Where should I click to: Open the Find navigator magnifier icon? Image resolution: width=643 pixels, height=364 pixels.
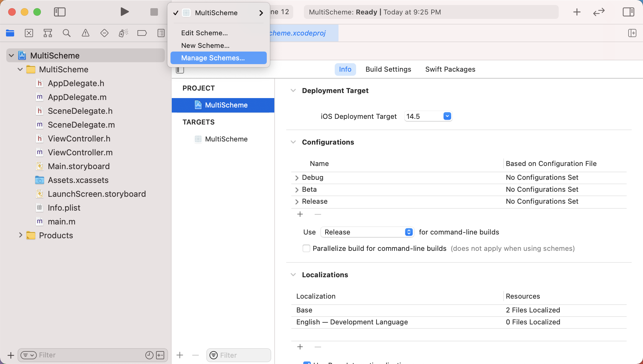[x=66, y=33]
